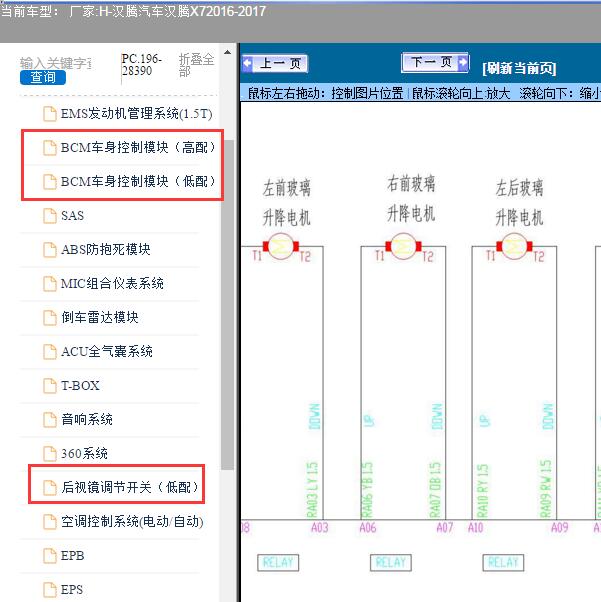
Task: Click pin label A06 in diagram
Action: (x=368, y=528)
